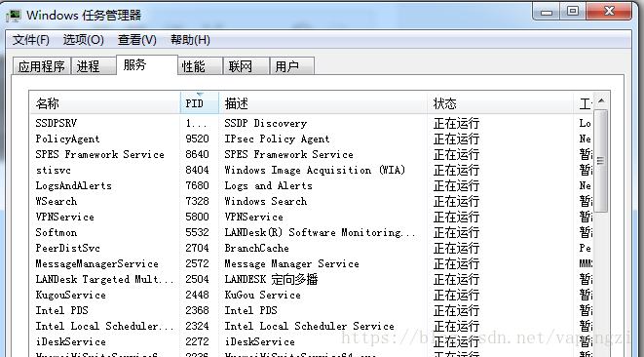Open the 选项(O) menu
644x357 pixels.
84,40
